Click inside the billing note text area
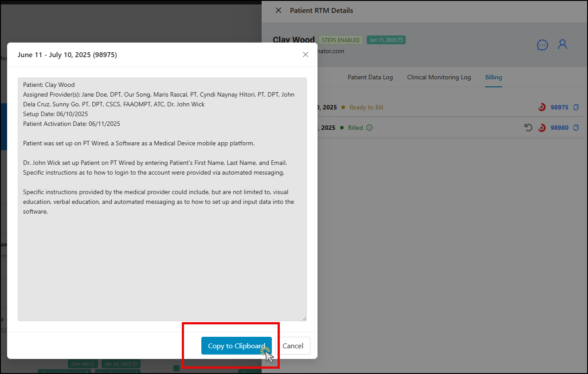 (x=162, y=257)
